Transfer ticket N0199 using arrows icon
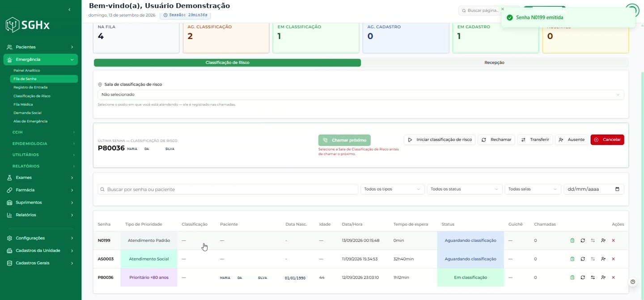 (593, 240)
